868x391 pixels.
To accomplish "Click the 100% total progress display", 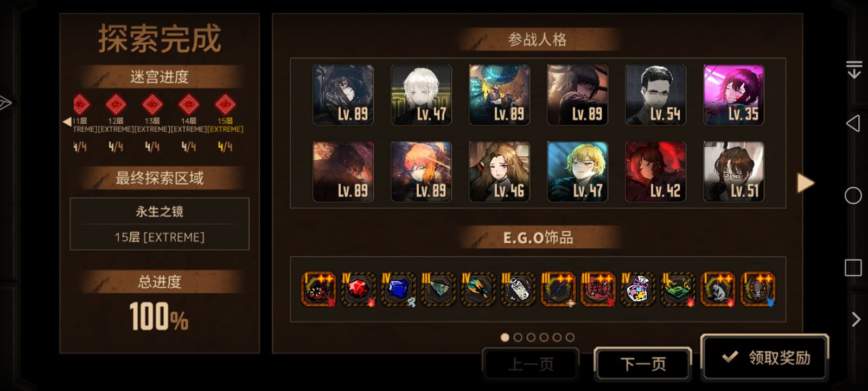I will tap(159, 317).
